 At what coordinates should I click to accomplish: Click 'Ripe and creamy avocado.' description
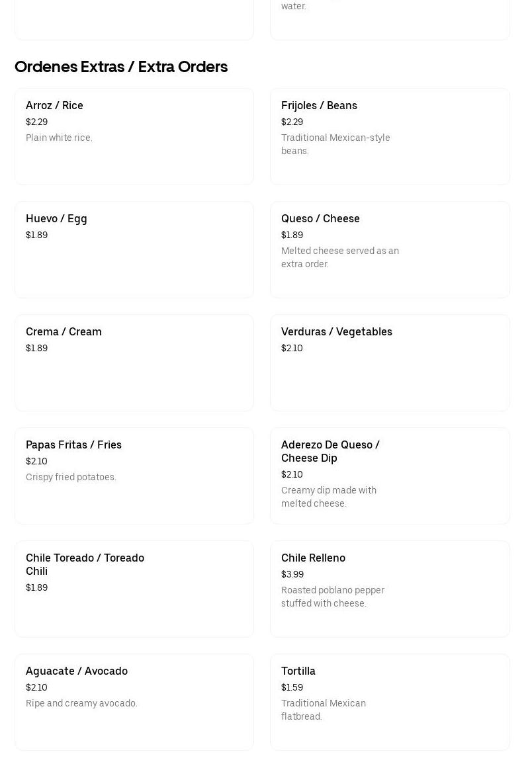click(x=81, y=702)
